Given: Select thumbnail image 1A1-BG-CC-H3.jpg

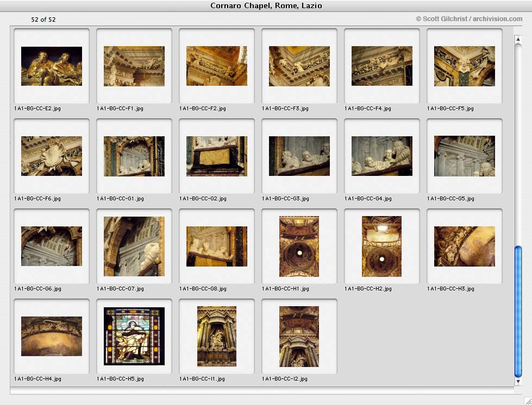Looking at the screenshot, I should 465,246.
